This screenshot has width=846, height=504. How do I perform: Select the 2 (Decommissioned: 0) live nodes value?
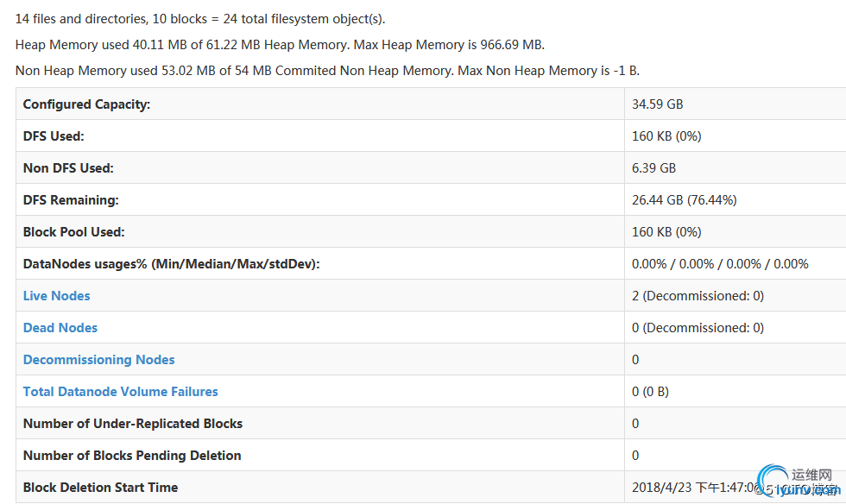coord(698,296)
